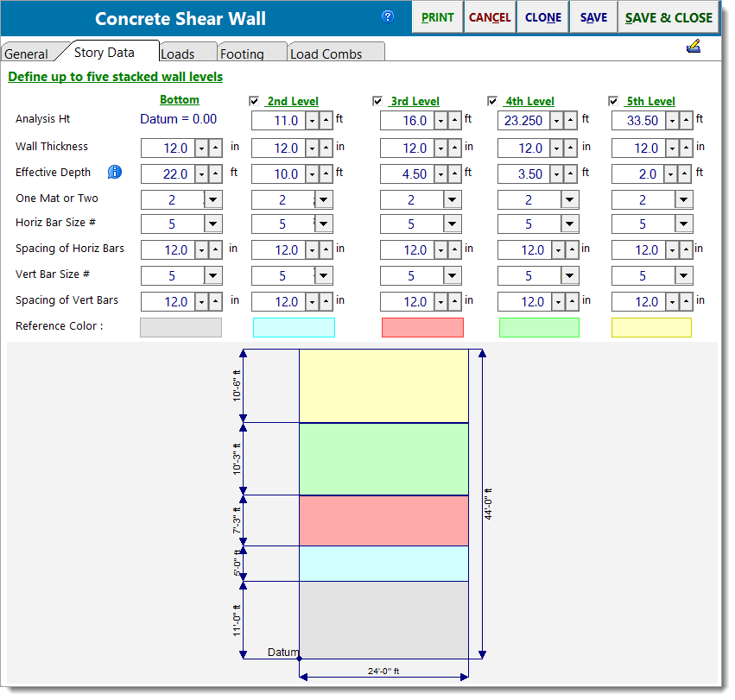Toggle the 5th Level checkbox off
Image resolution: width=735 pixels, height=700 pixels.
[613, 101]
